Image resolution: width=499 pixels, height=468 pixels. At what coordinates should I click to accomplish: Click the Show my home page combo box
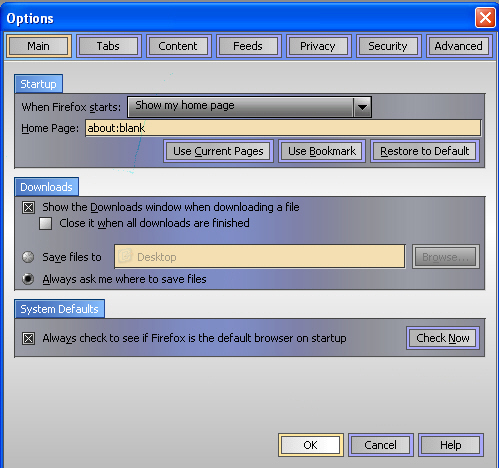249,107
